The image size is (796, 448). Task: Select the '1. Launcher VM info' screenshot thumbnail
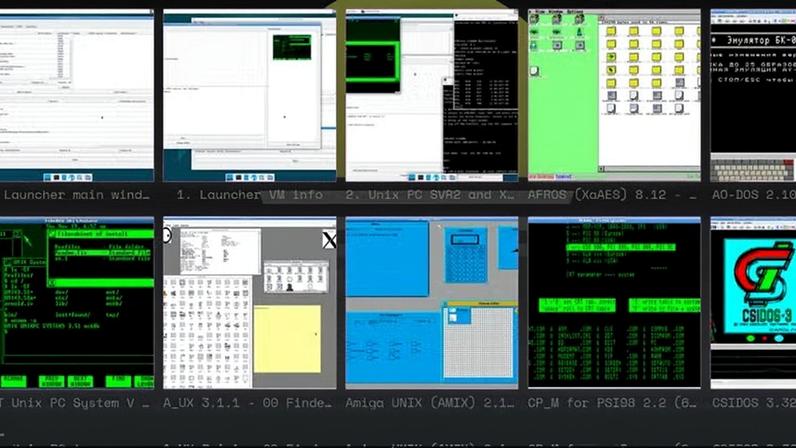[x=250, y=95]
